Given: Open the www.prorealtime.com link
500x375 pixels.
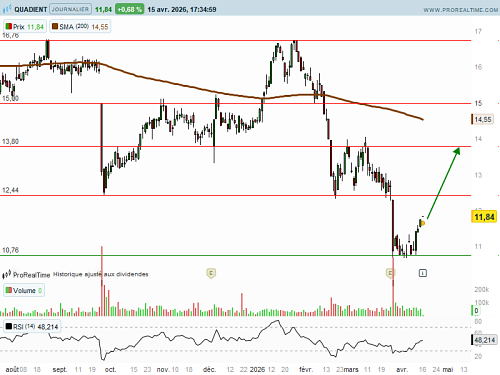Looking at the screenshot, I should point(461,10).
